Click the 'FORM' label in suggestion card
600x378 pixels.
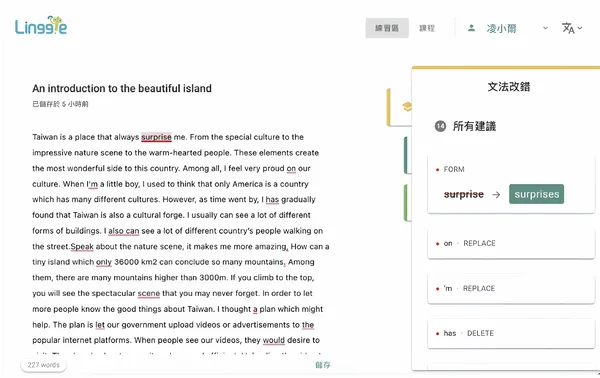(454, 169)
